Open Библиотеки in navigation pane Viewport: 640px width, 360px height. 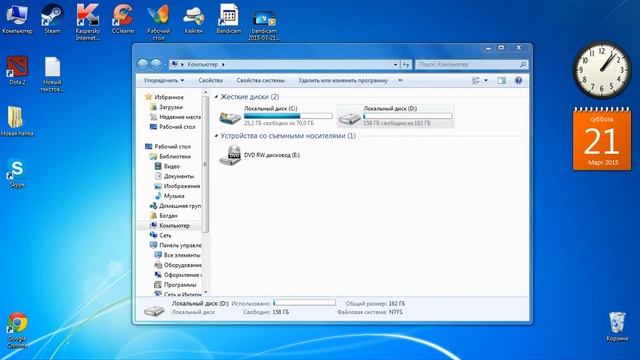[170, 156]
